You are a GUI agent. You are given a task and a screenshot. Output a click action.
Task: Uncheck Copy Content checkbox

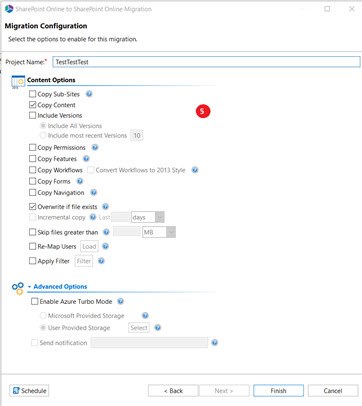[32, 105]
